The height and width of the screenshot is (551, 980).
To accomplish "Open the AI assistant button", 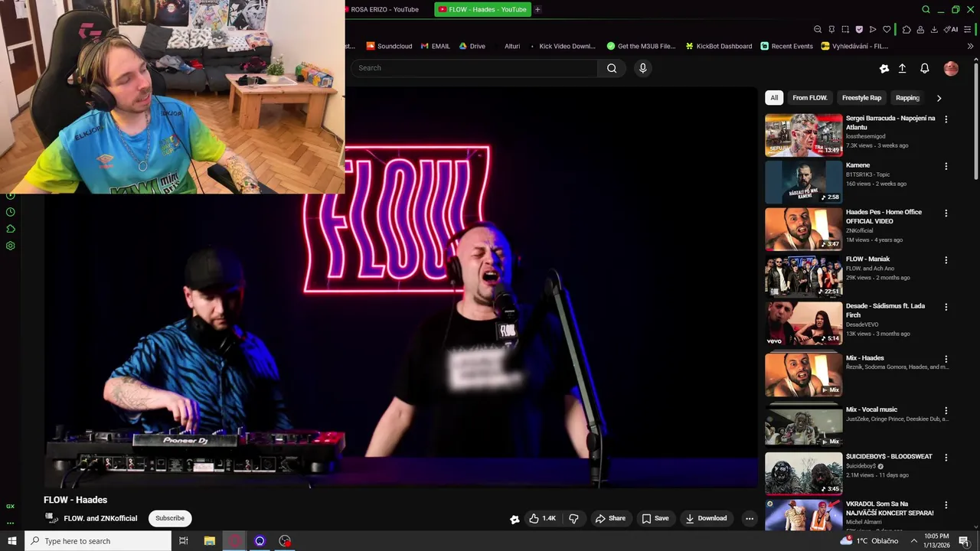I will point(951,29).
